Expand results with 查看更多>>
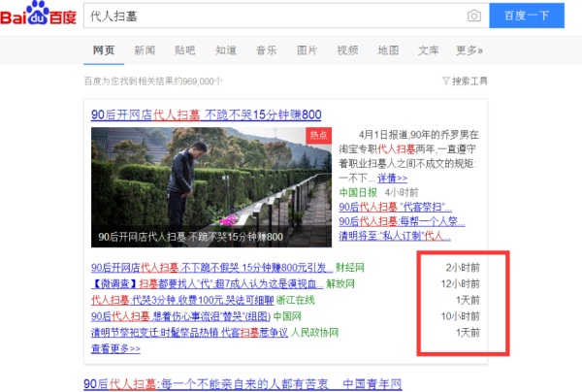The width and height of the screenshot is (582, 392). pos(115,348)
